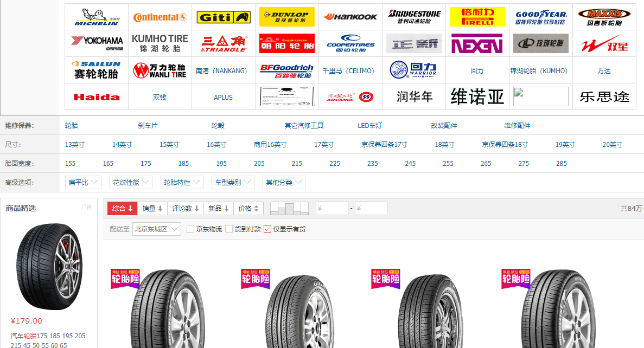Viewport: 644px width, 348px height.
Task: Select the Kumho Tire brand logo
Action: click(160, 43)
